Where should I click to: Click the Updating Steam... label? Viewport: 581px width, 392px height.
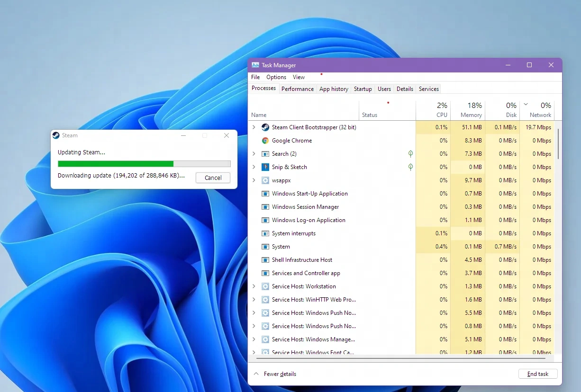click(82, 152)
